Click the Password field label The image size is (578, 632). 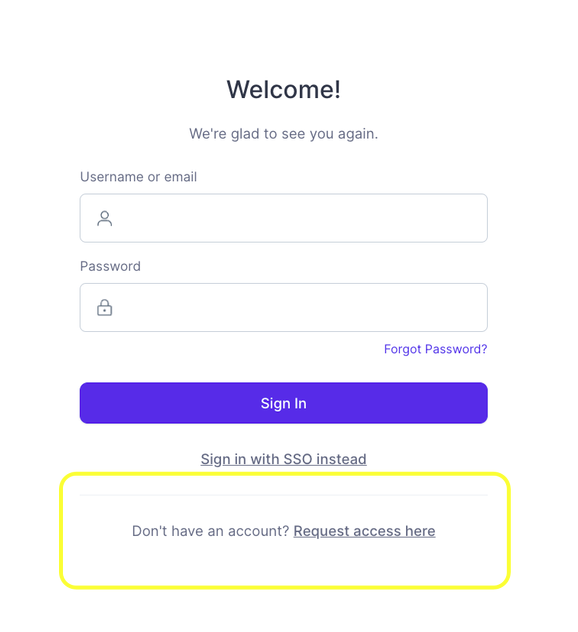(x=110, y=266)
